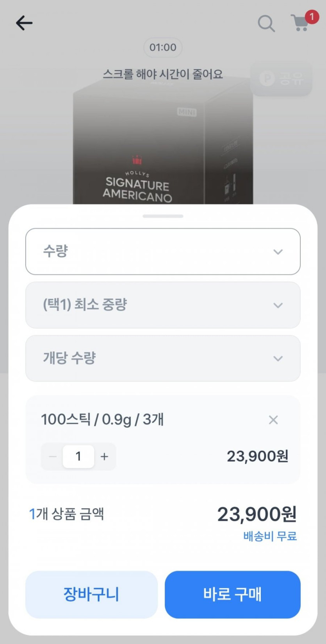Tap the 스크롤 해야 시간이 줄어요 message

click(163, 74)
